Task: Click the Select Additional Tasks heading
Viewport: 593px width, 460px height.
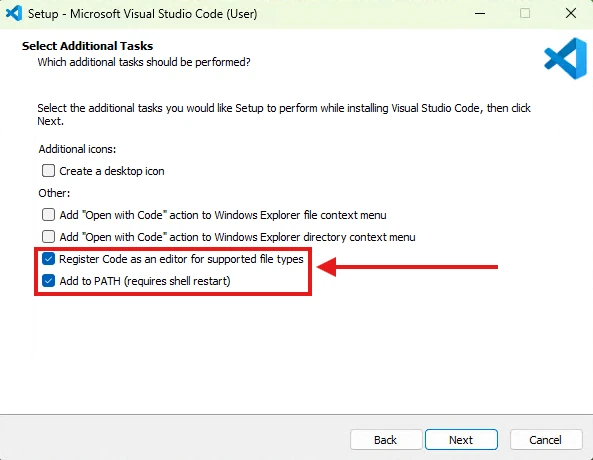Action: (87, 46)
